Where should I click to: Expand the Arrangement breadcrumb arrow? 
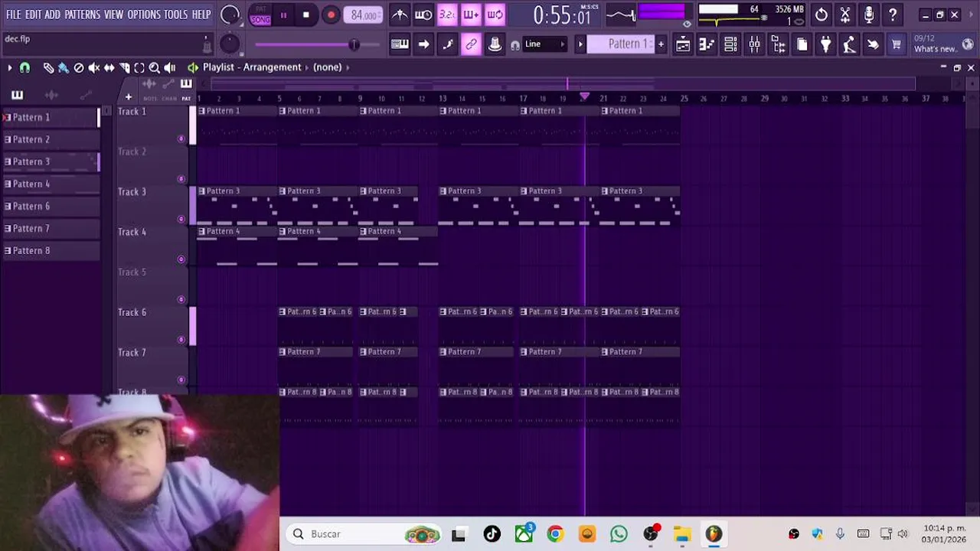[308, 67]
